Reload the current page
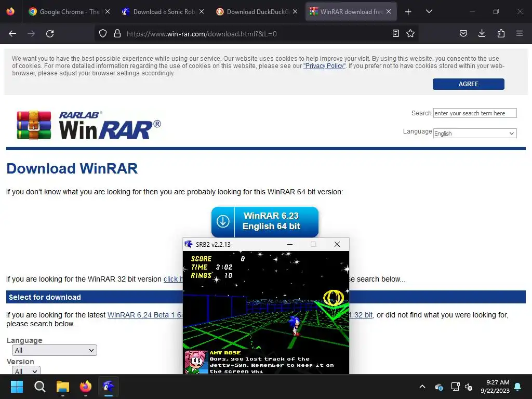 click(x=50, y=34)
